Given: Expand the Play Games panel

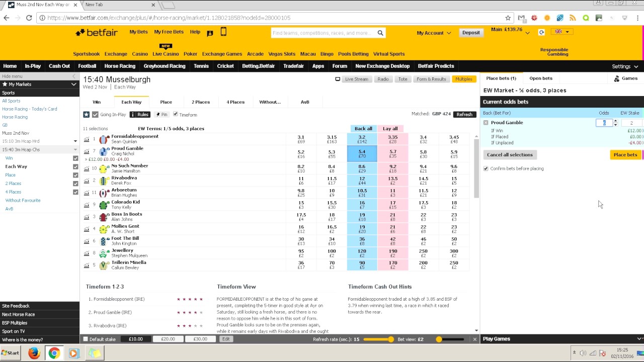Looking at the screenshot, I should 639,339.
